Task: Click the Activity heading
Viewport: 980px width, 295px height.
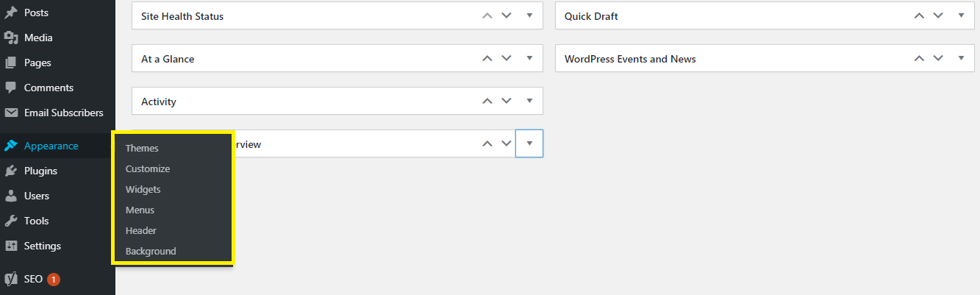Action: 159,102
